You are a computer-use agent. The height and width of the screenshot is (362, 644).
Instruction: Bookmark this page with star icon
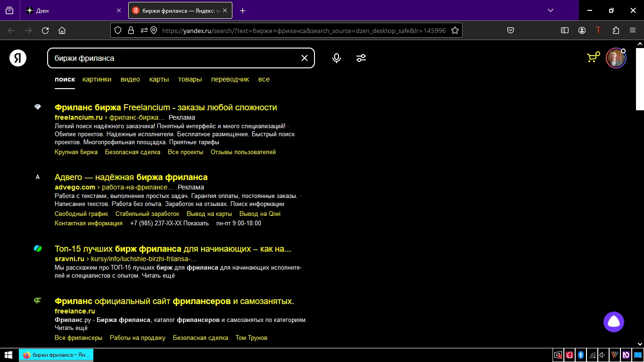coord(455,30)
